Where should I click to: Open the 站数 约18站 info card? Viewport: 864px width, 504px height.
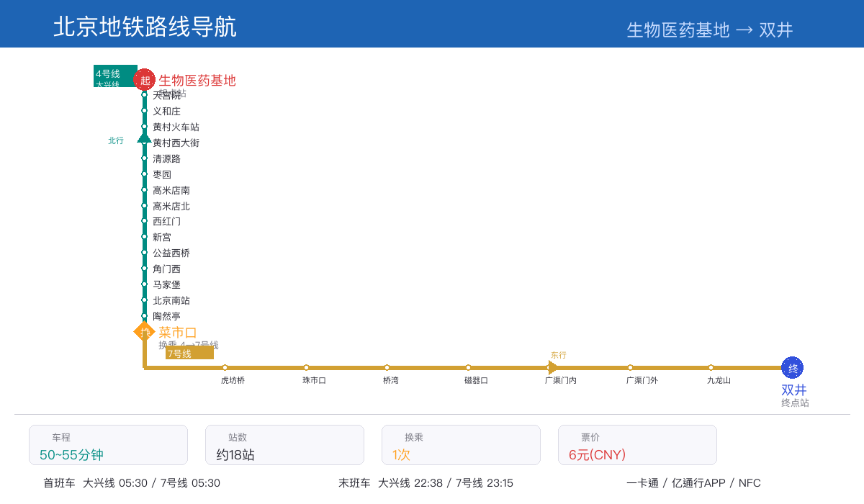[284, 445]
